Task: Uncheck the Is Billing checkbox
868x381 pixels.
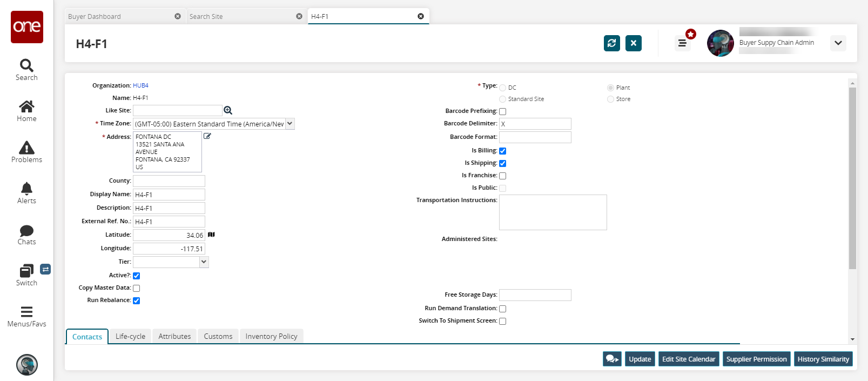Action: tap(503, 151)
